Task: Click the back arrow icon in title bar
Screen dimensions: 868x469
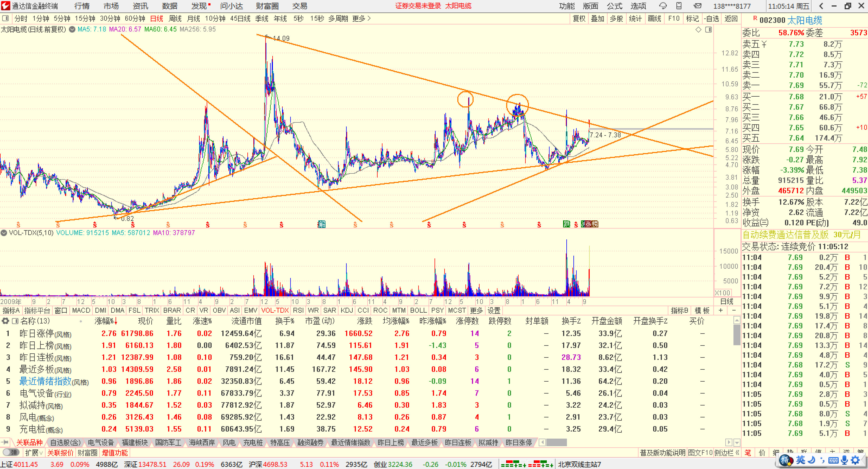Action: (821, 6)
